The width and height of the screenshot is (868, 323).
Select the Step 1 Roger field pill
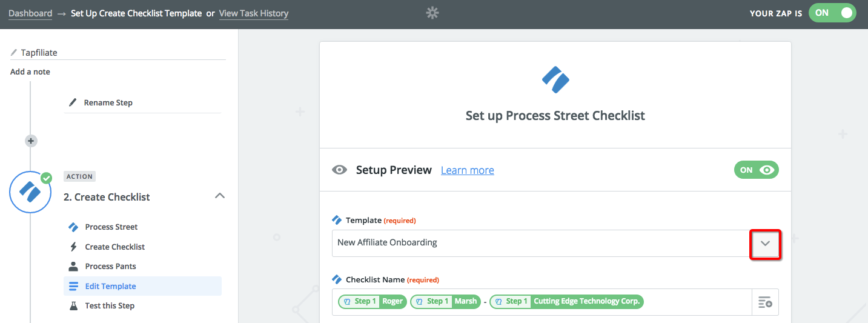click(372, 301)
